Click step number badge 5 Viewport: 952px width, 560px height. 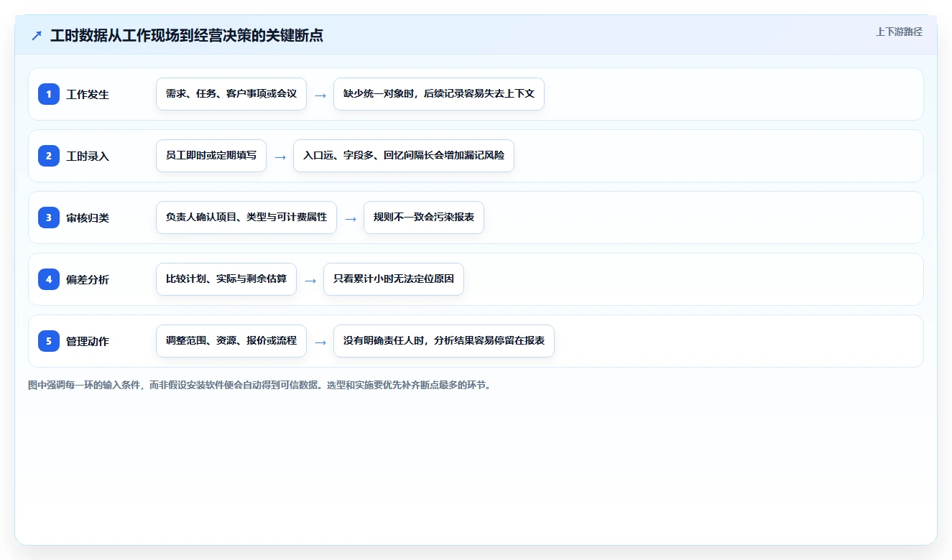pyautogui.click(x=49, y=341)
